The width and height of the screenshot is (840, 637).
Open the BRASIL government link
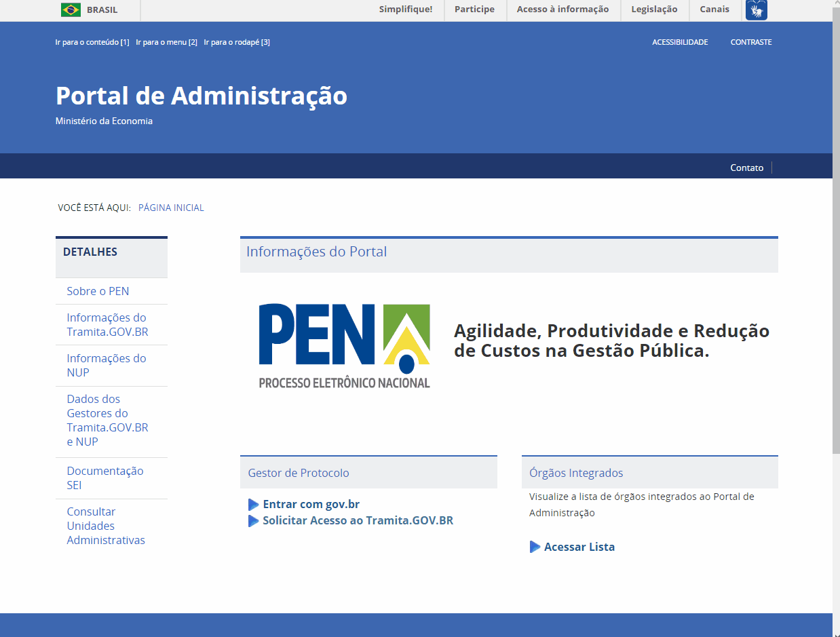[102, 10]
